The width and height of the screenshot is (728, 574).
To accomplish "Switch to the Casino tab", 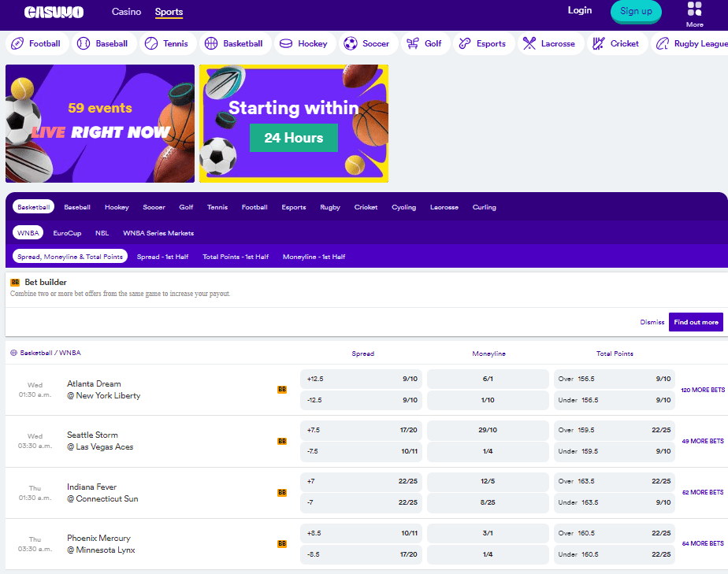I will (126, 12).
